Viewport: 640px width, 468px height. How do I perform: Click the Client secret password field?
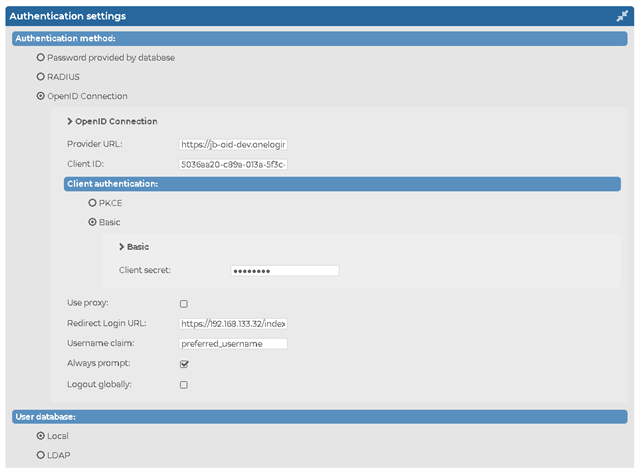coord(285,271)
